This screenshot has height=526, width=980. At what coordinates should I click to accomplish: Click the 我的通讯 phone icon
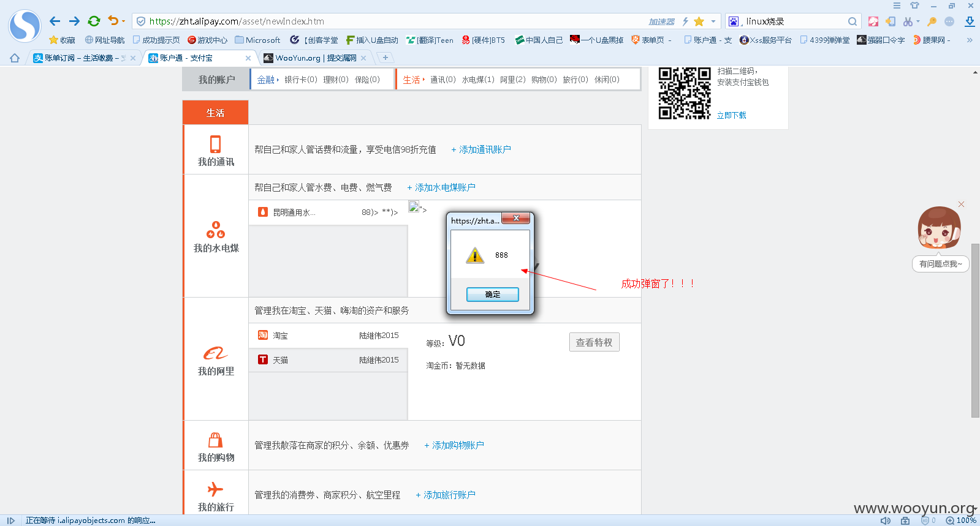(215, 144)
